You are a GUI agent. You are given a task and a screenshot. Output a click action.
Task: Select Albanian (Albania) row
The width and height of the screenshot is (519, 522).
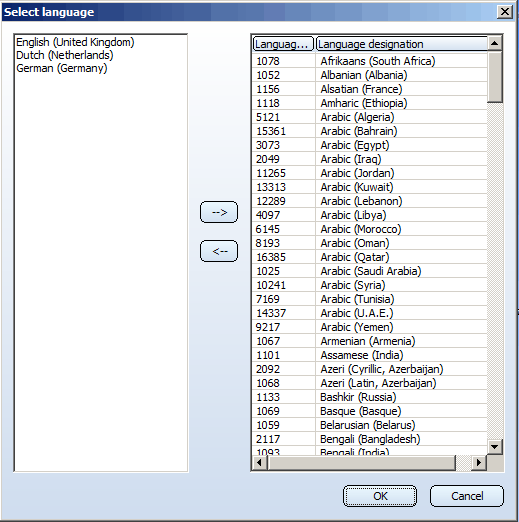370,75
